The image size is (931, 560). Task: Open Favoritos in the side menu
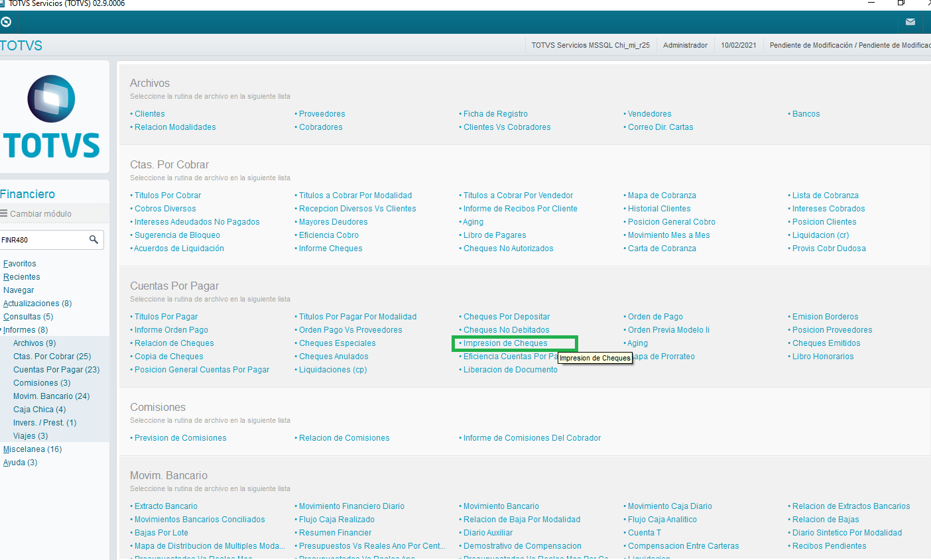tap(20, 264)
